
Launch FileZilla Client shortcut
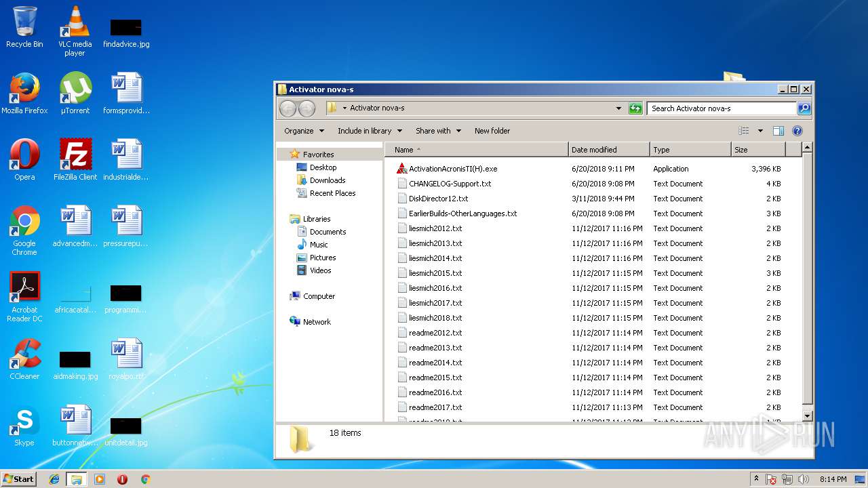pos(75,160)
